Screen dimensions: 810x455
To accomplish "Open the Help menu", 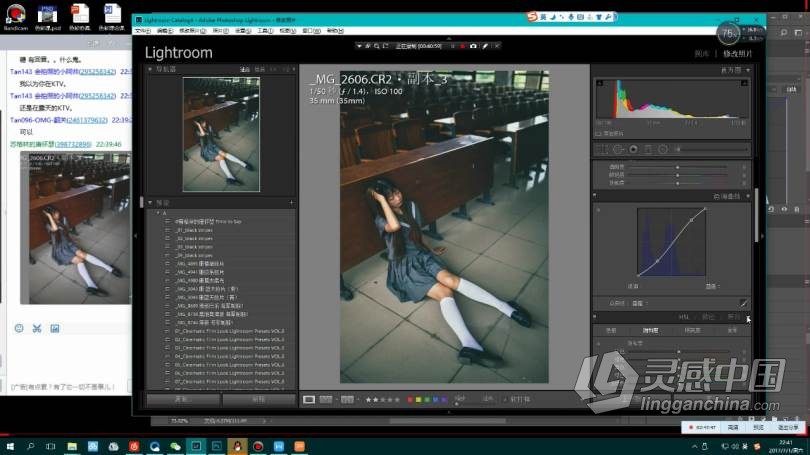I will (335, 31).
